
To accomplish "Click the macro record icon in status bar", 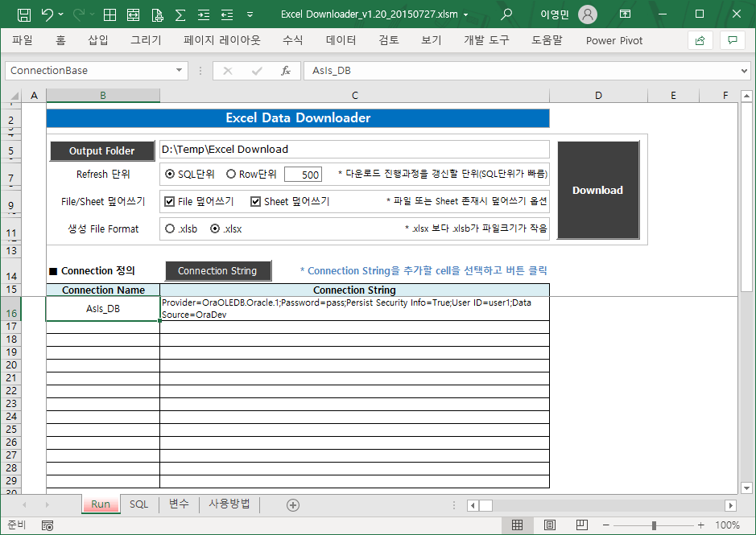I will coord(47,525).
